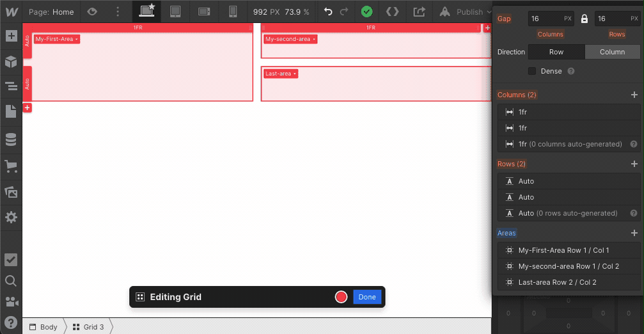644x334 pixels.
Task: Select Grid 3 in the breadcrumb
Action: (88, 326)
